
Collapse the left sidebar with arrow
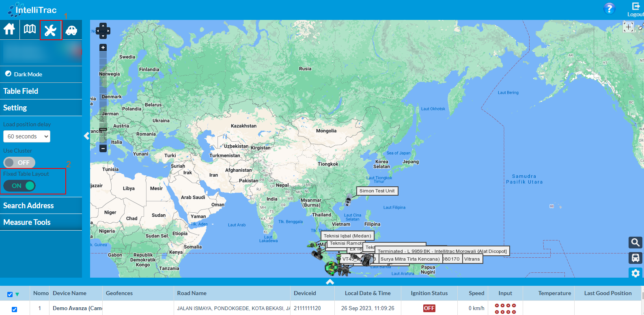[x=86, y=136]
